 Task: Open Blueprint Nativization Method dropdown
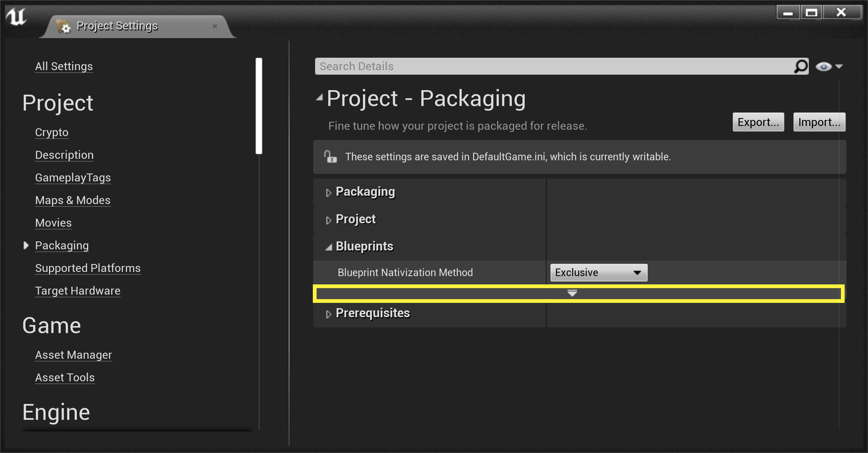pos(599,273)
